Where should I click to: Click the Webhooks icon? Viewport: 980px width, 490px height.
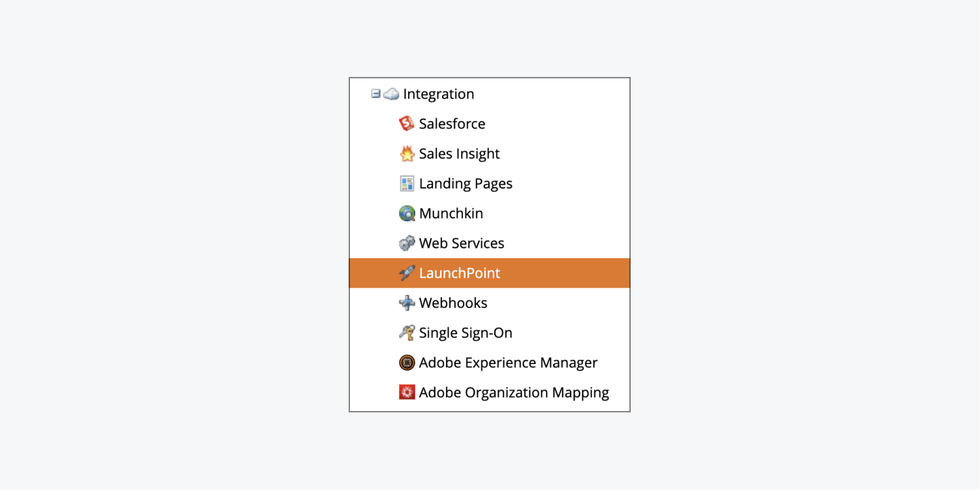pos(407,303)
